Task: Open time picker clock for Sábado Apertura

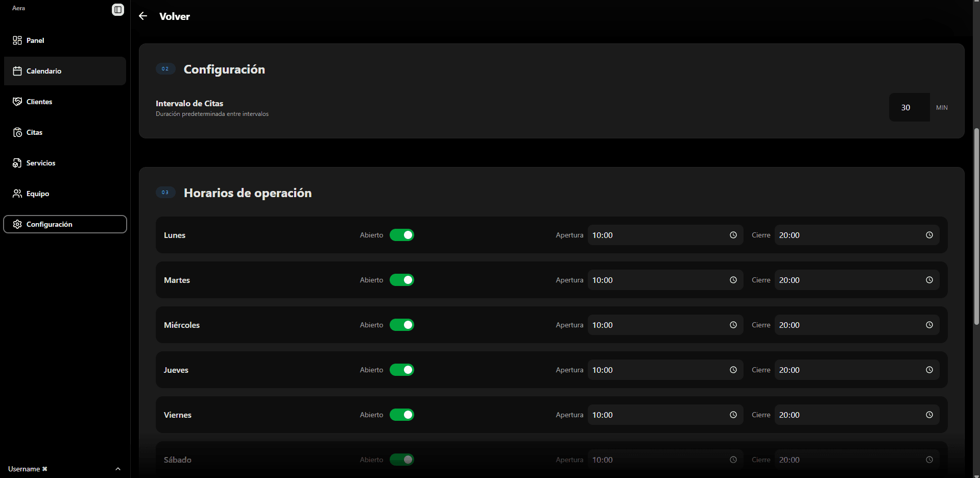Action: [733, 460]
